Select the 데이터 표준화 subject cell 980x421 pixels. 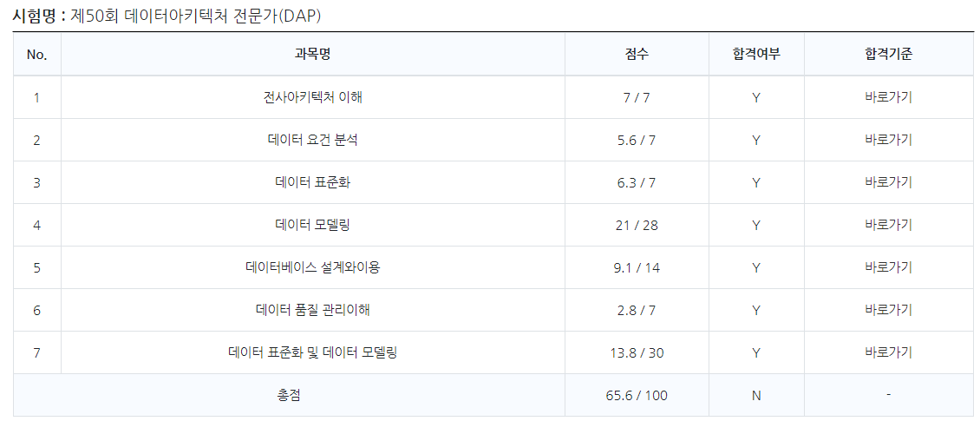[x=312, y=182]
